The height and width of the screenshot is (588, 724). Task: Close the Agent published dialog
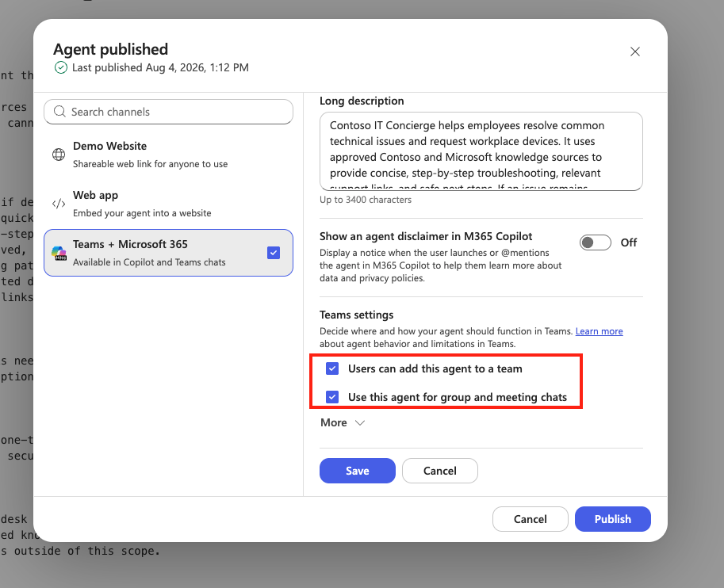pos(635,52)
